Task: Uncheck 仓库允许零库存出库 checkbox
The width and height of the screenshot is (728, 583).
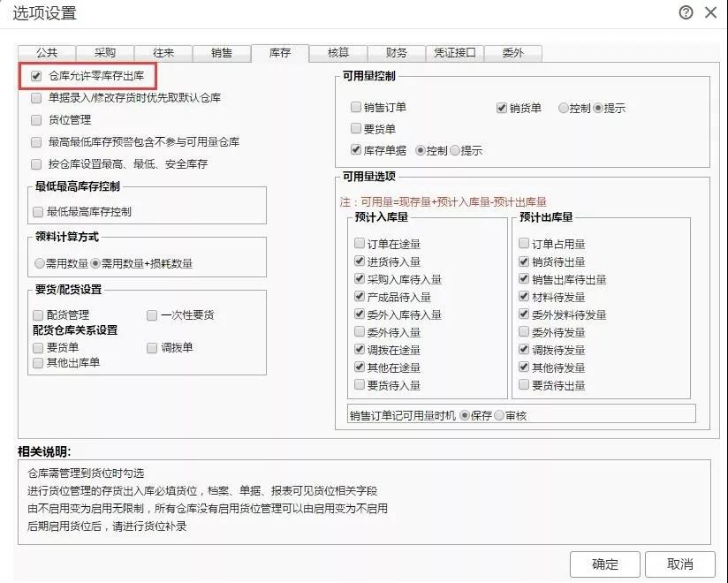Action: pos(36,76)
